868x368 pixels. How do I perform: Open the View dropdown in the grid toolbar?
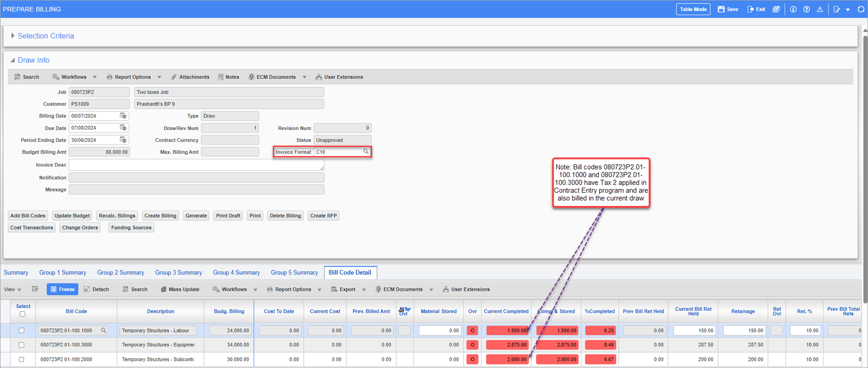click(x=13, y=289)
